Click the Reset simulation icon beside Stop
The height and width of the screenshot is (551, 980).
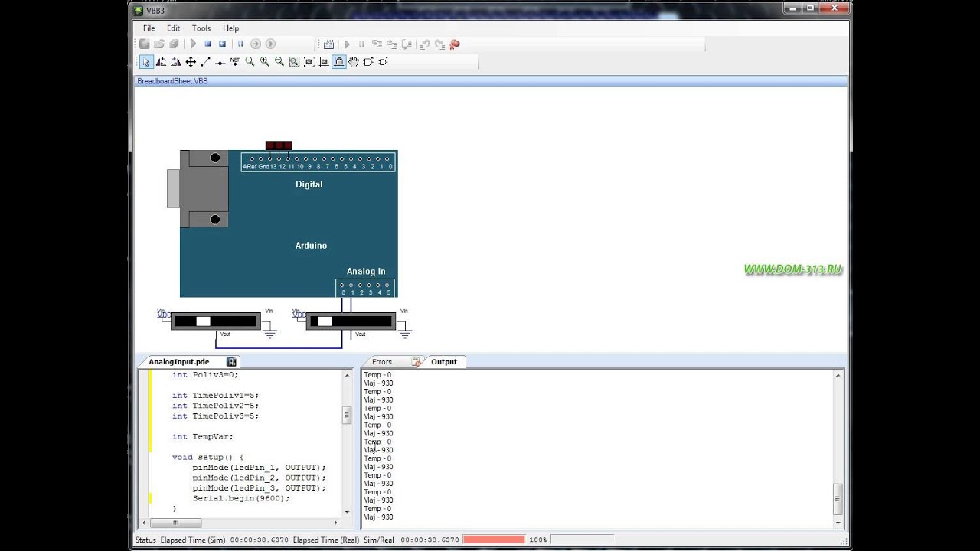[222, 44]
